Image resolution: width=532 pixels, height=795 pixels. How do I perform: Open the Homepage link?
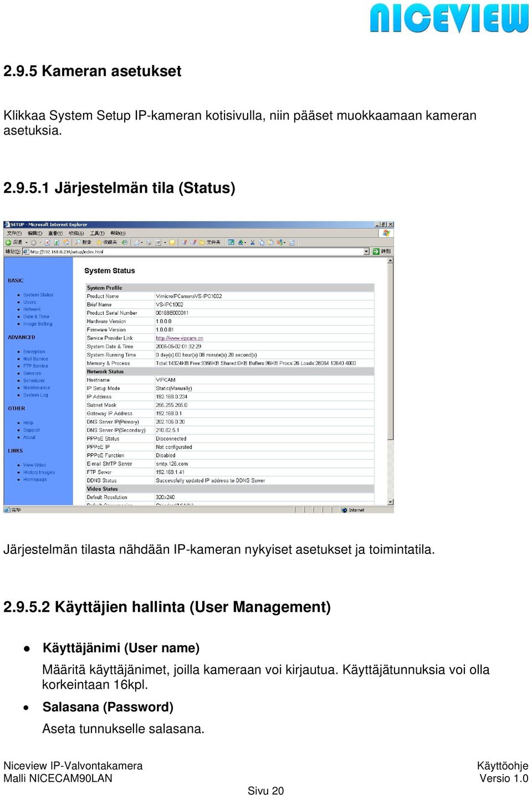tap(35, 479)
